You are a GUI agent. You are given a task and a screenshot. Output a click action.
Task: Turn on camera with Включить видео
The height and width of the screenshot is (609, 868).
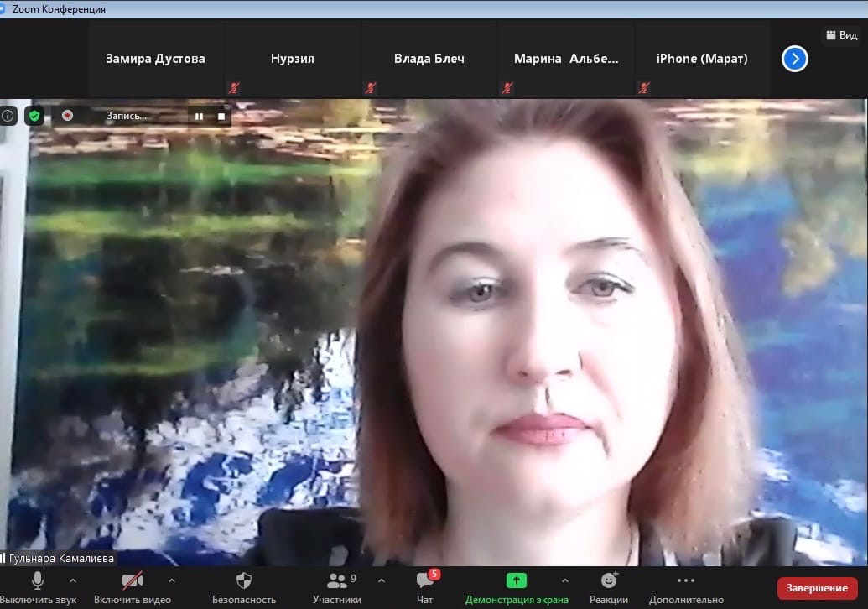133,587
